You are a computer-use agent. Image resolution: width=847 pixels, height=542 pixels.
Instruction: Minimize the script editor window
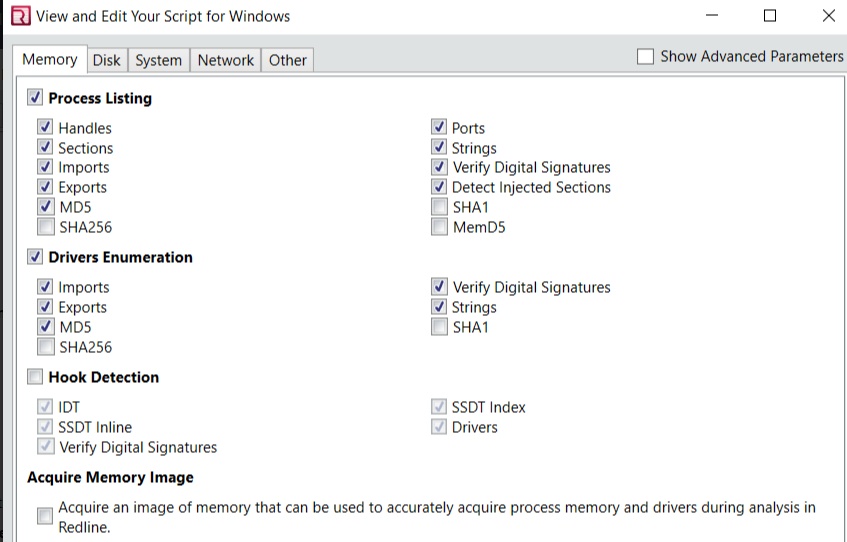point(712,16)
